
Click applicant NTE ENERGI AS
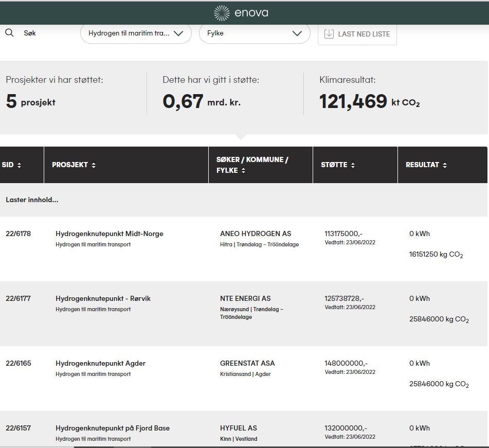coord(245,298)
